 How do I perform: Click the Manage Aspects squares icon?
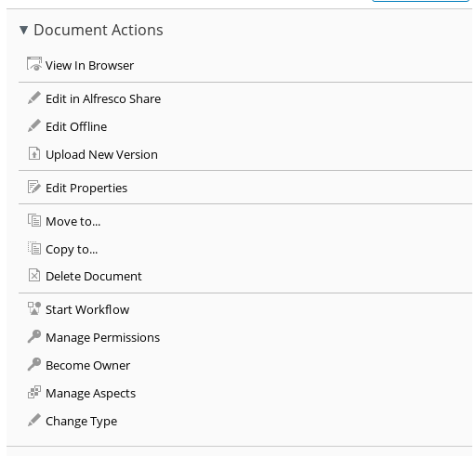[34, 392]
